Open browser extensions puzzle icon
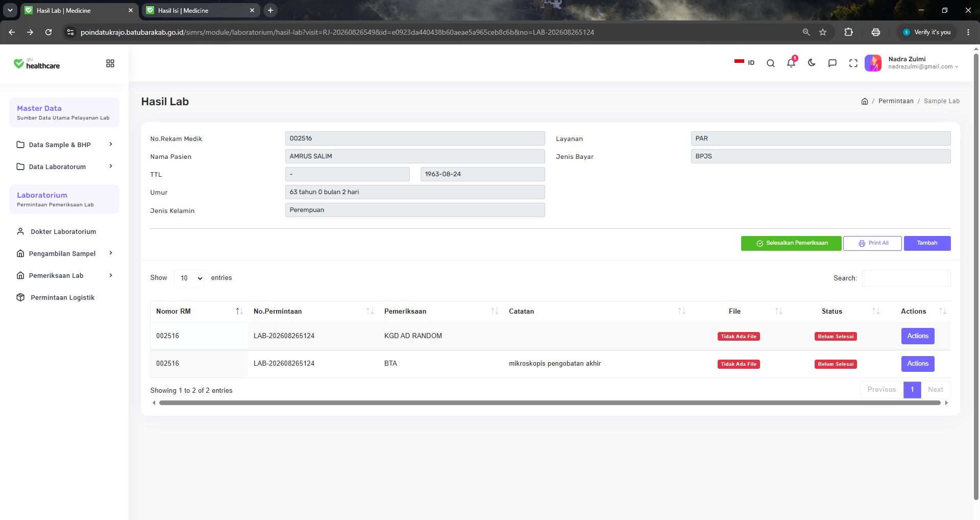 coord(848,32)
